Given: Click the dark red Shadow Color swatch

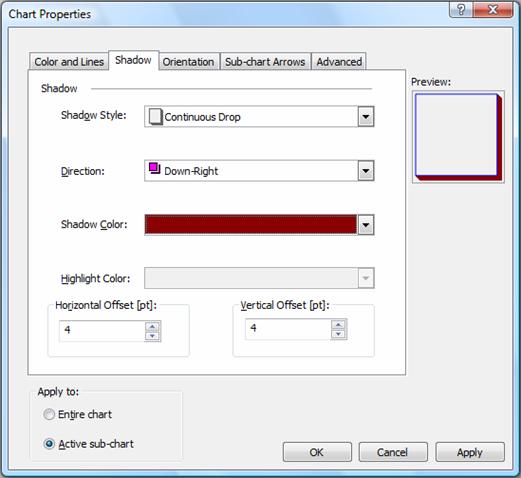Looking at the screenshot, I should 251,224.
